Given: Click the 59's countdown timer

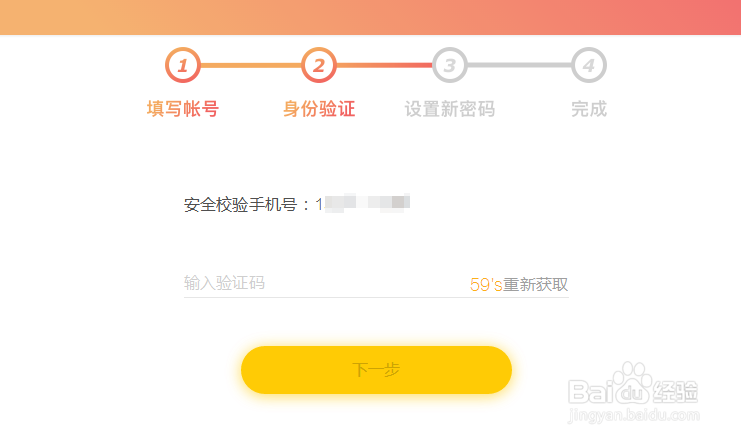Looking at the screenshot, I should 485,285.
